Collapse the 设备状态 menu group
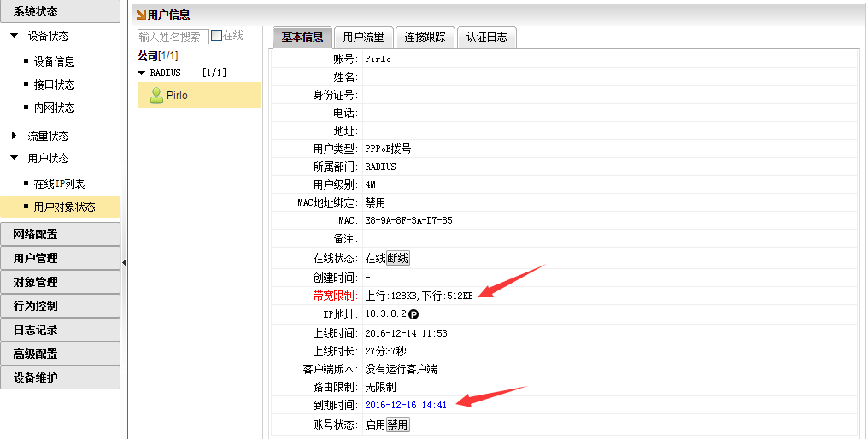The width and height of the screenshot is (868, 439). click(14, 36)
